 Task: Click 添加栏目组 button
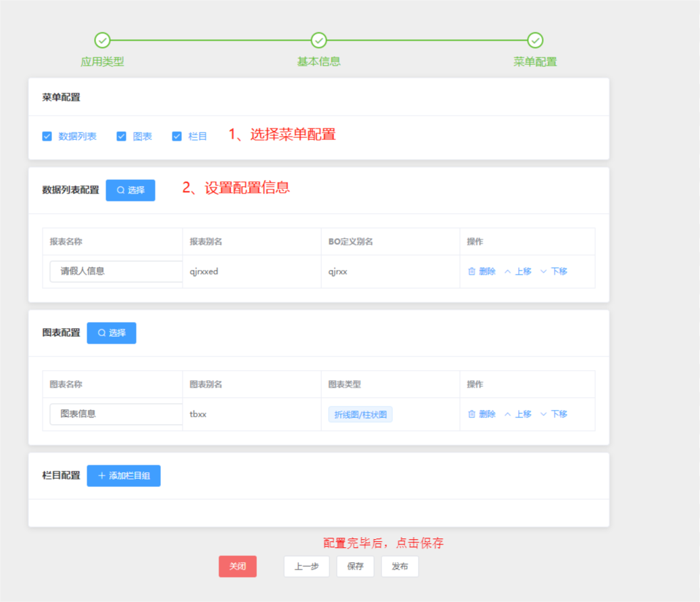point(124,476)
